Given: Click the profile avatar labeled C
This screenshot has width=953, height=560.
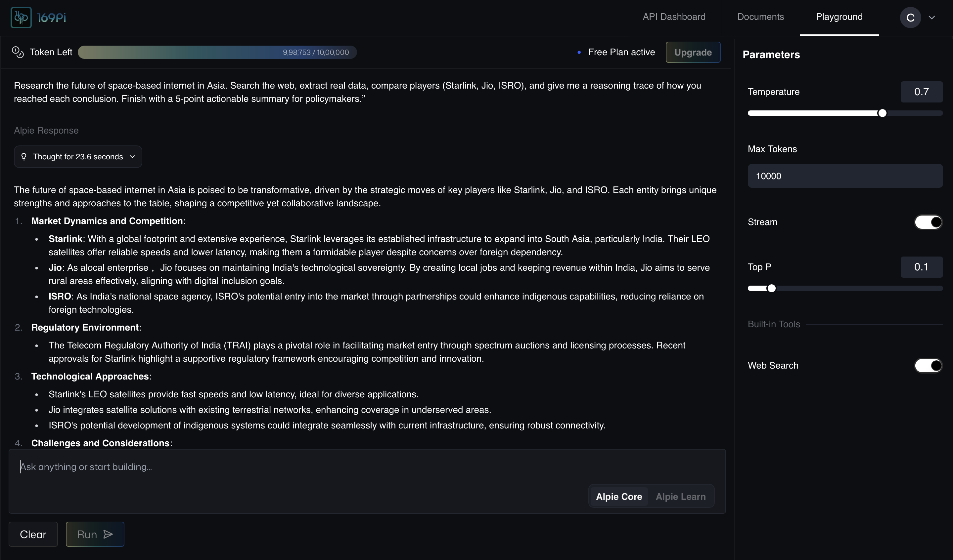Looking at the screenshot, I should pyautogui.click(x=911, y=18).
